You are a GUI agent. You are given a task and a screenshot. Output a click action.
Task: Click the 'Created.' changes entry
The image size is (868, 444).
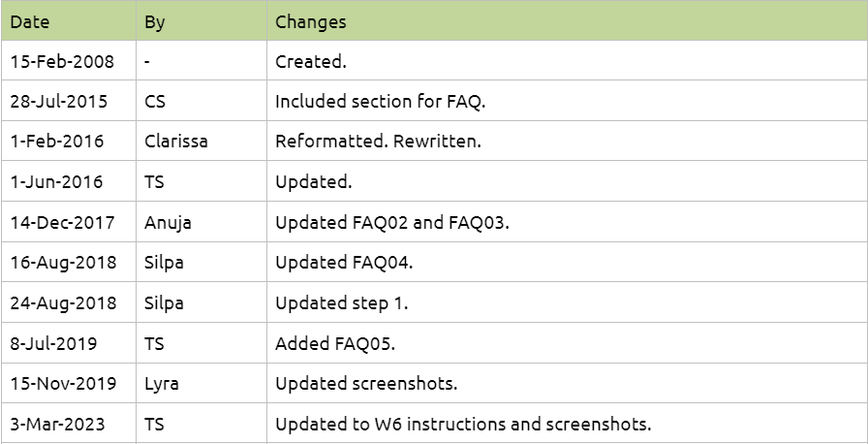coord(311,61)
